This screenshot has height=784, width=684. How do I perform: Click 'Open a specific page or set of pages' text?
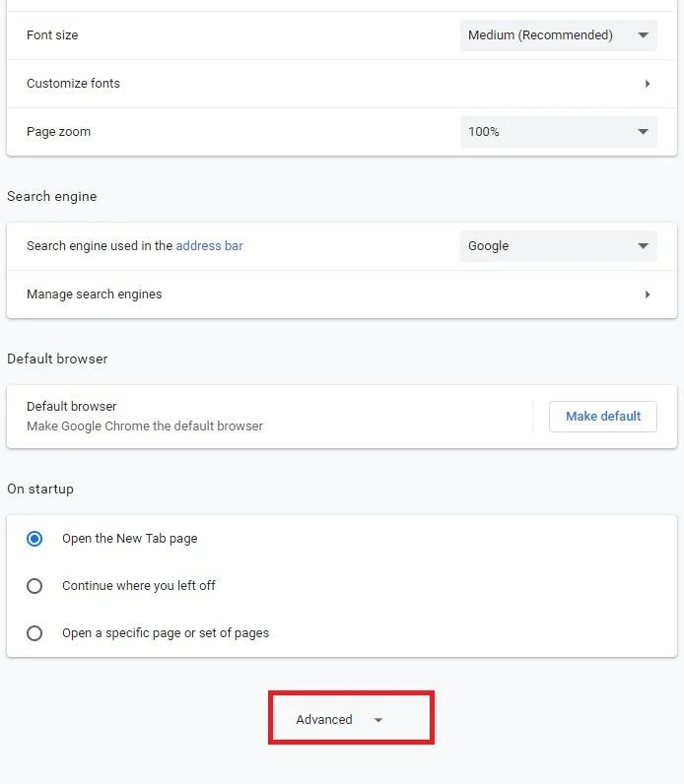click(x=166, y=633)
